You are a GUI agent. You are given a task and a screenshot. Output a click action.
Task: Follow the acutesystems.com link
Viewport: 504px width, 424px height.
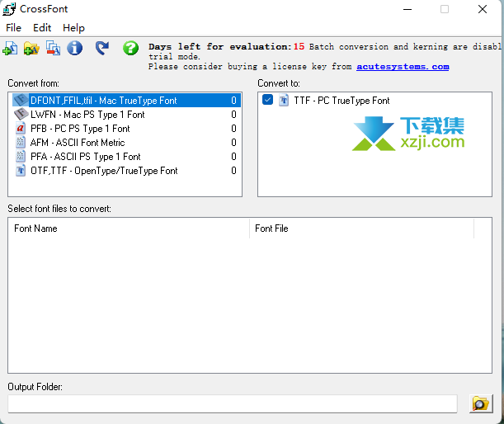pyautogui.click(x=403, y=67)
